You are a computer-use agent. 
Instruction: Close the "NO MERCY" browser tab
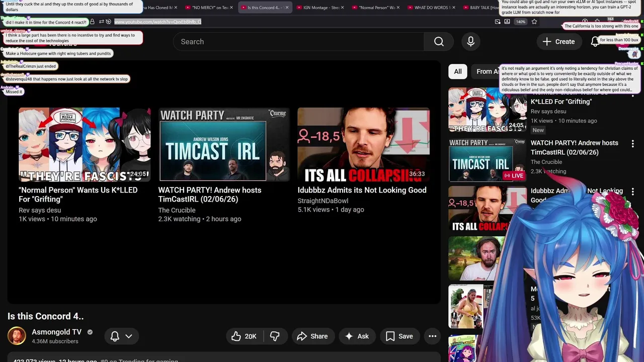point(231,8)
